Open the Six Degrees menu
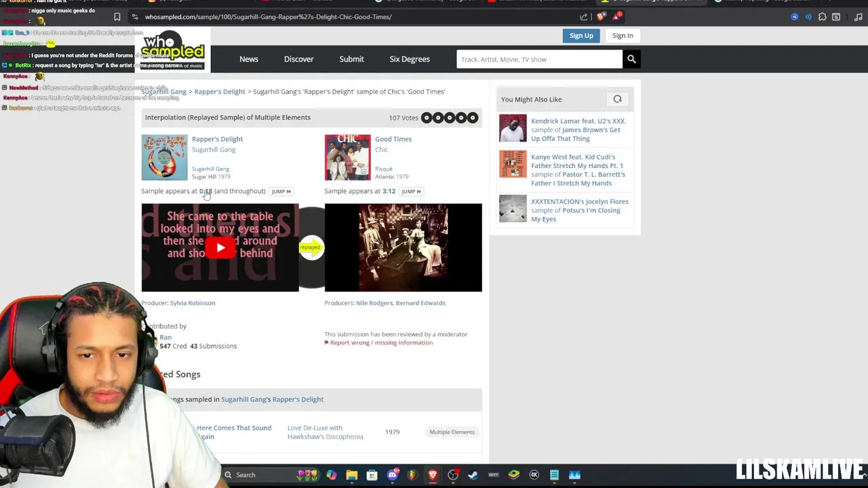The height and width of the screenshot is (488, 868). pyautogui.click(x=410, y=59)
